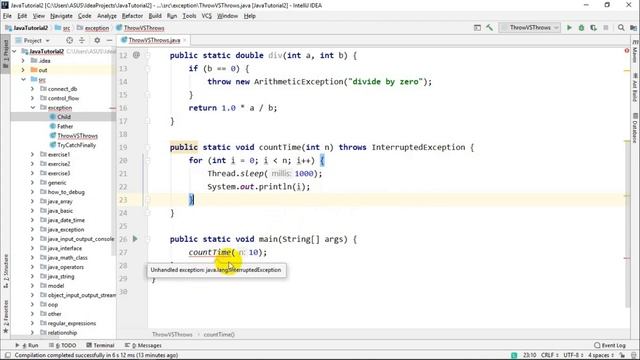
Task: Expand the regular_expressions package
Action: pos(33,323)
